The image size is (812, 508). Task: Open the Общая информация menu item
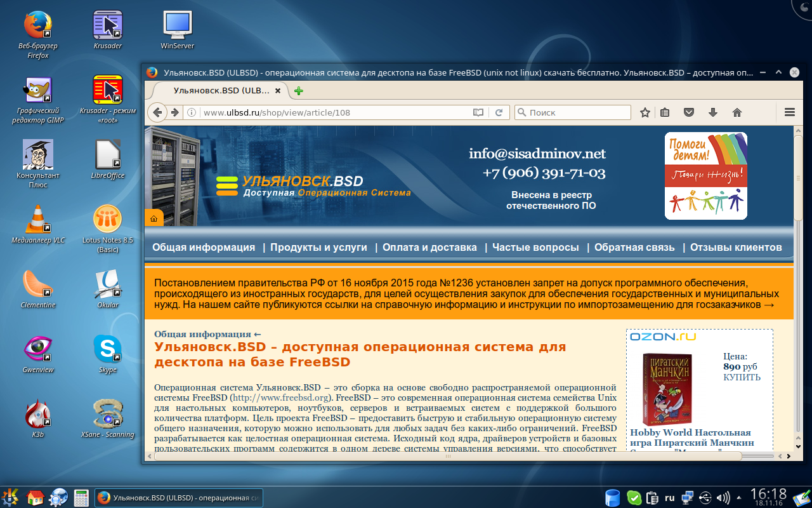click(204, 248)
